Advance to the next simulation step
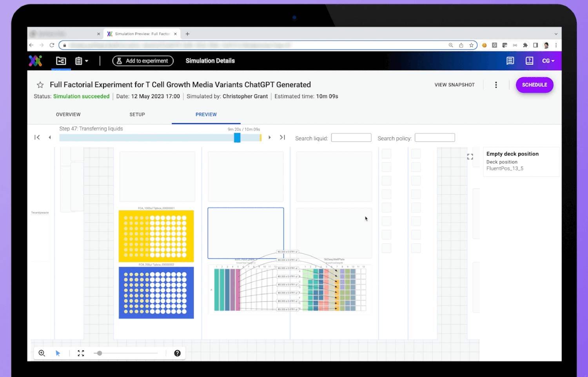This screenshot has width=588, height=377. click(x=270, y=137)
